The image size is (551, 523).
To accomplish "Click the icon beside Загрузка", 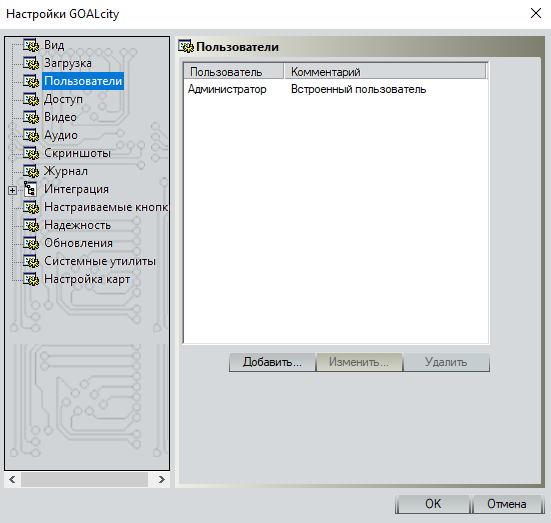I will (31, 63).
